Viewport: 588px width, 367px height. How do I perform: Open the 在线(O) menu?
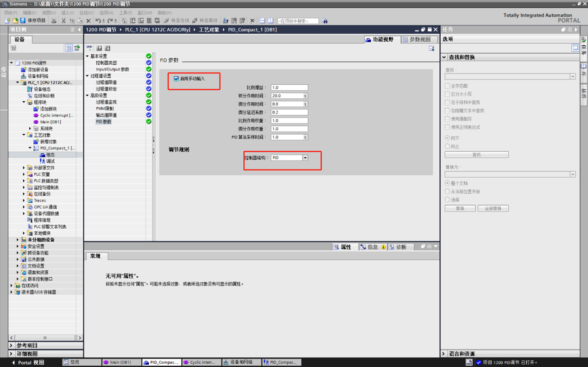point(87,13)
